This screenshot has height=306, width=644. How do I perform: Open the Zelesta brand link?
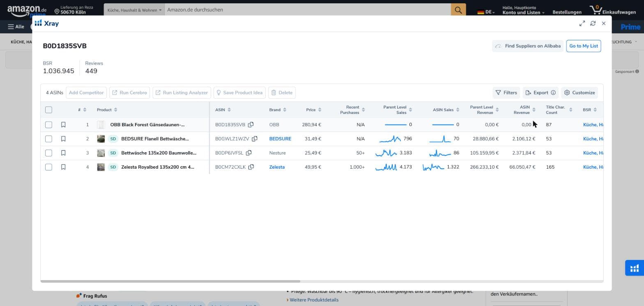pos(277,167)
